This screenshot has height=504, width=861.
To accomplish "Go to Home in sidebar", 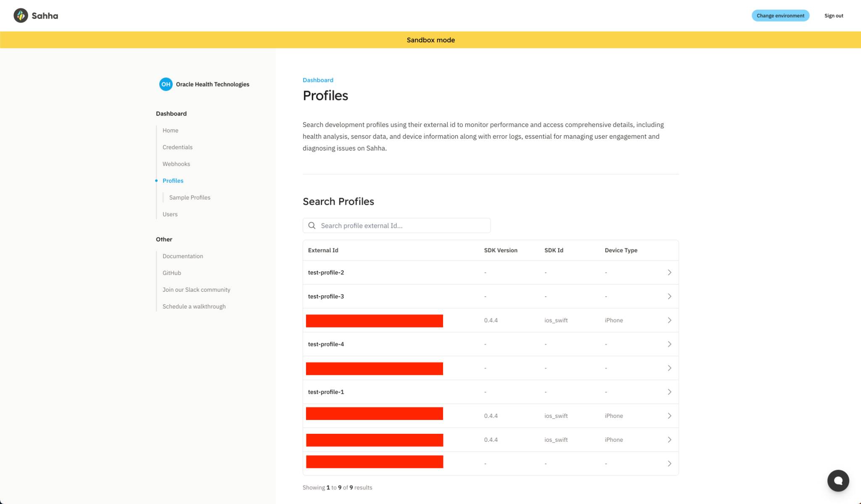I will tap(170, 130).
